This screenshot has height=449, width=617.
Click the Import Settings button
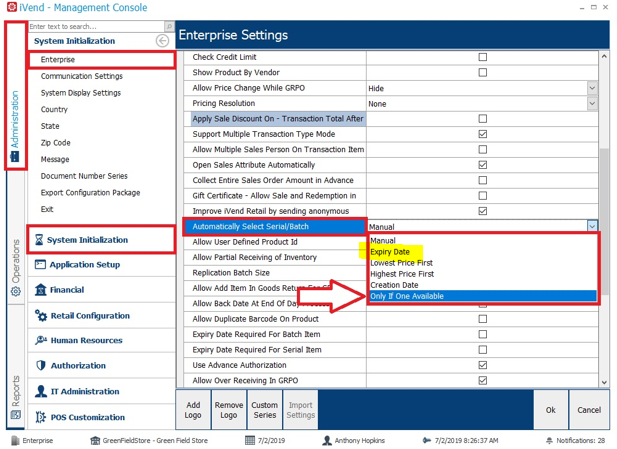click(301, 410)
